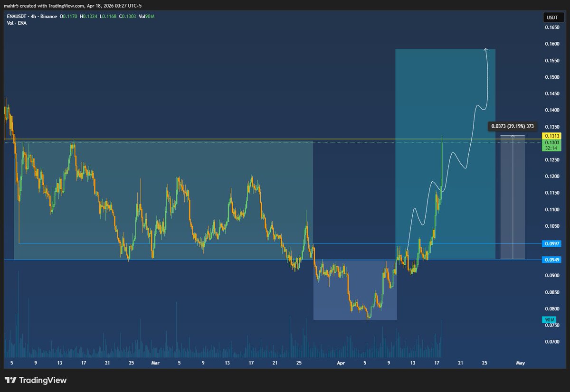Click the 90M volume axis label
The height and width of the screenshot is (392, 570).
[x=549, y=320]
